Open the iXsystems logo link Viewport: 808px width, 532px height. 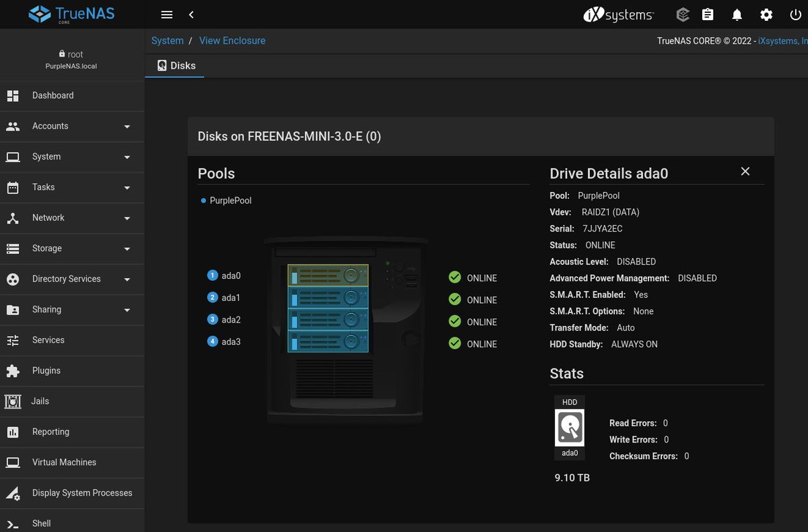(x=618, y=15)
